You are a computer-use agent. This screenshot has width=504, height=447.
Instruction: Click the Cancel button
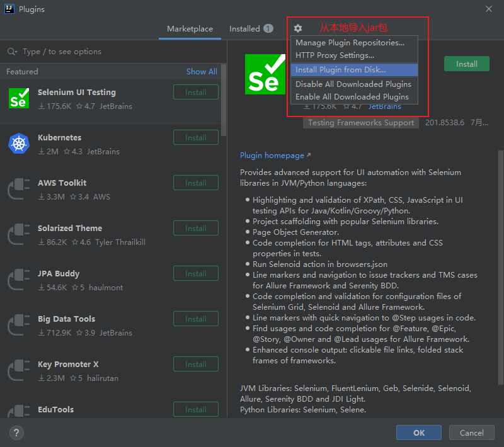(471, 433)
